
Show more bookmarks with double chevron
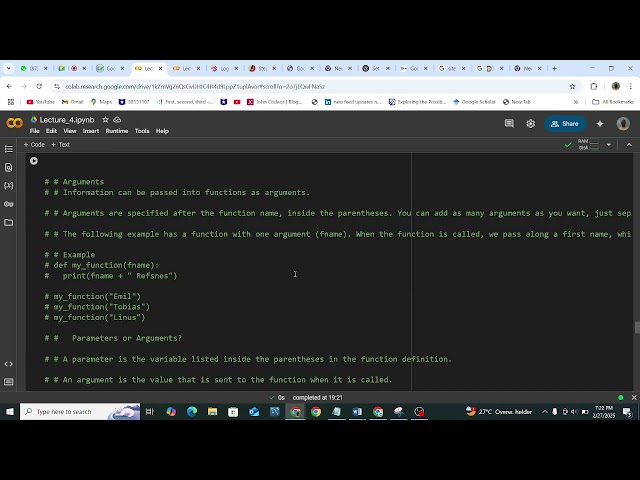pos(576,102)
